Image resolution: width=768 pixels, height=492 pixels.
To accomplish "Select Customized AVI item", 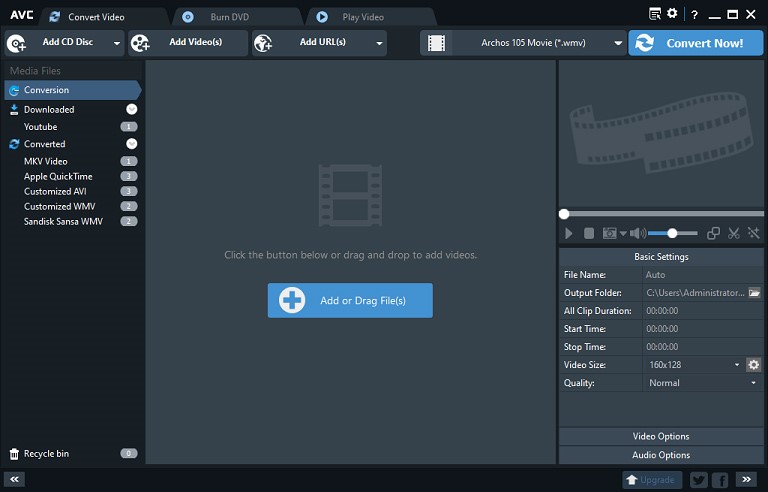I will pyautogui.click(x=55, y=192).
